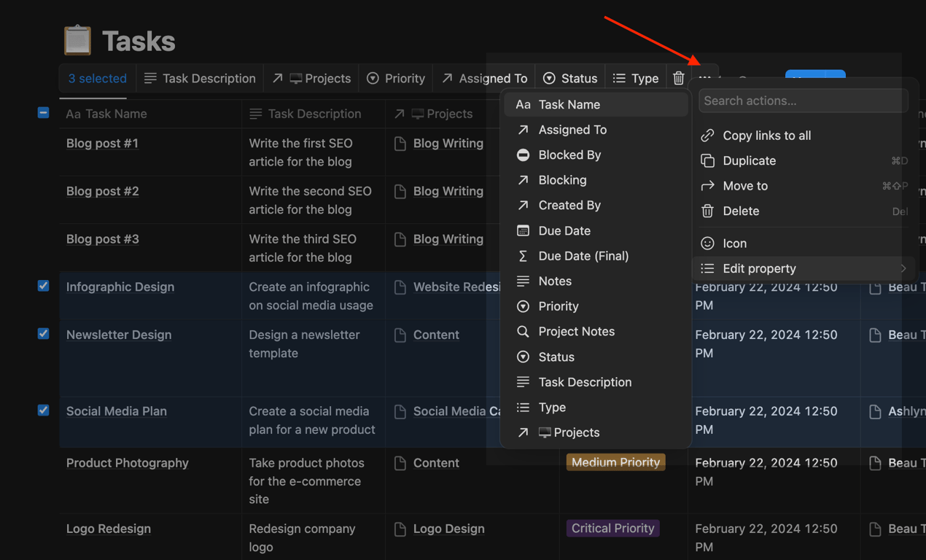Click the Task Description column header

(x=314, y=114)
